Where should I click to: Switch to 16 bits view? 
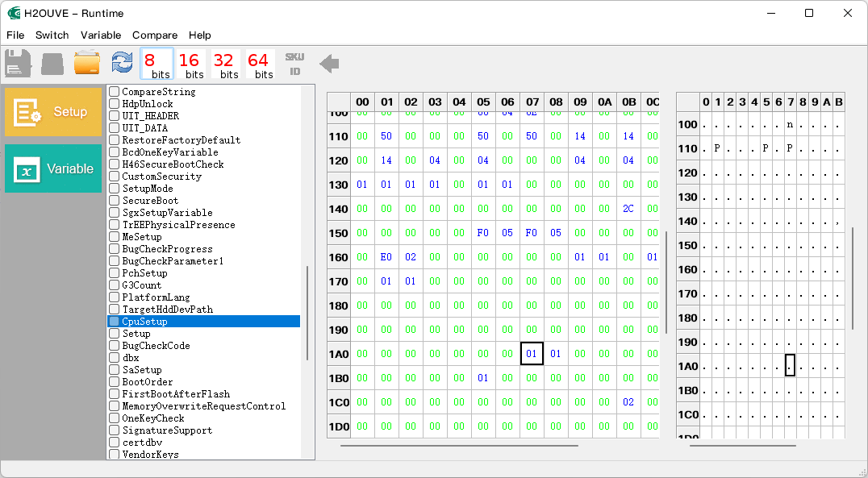pyautogui.click(x=191, y=64)
